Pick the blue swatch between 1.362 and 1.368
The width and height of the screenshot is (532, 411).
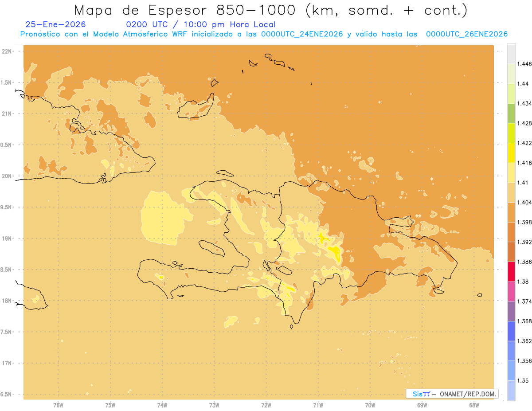point(511,331)
